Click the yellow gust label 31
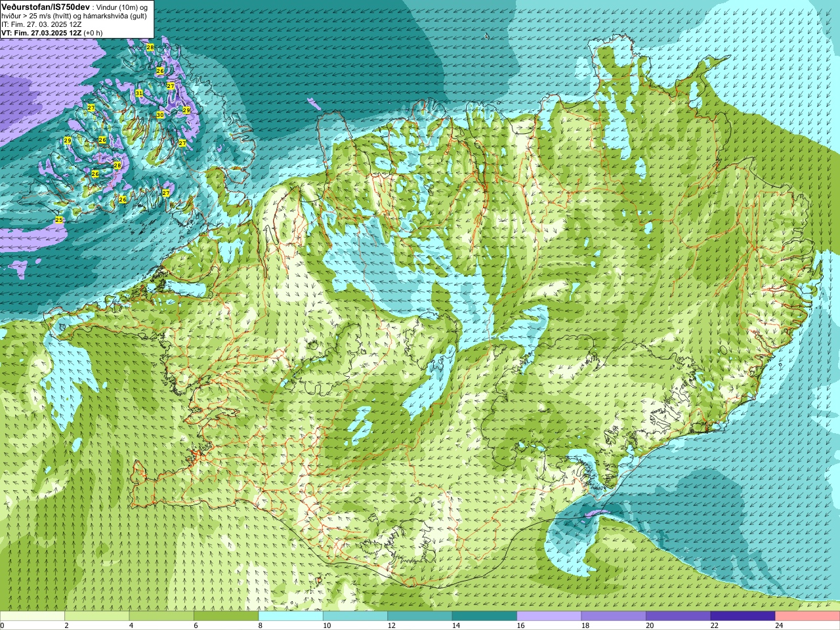840x630 pixels. pos(139,94)
